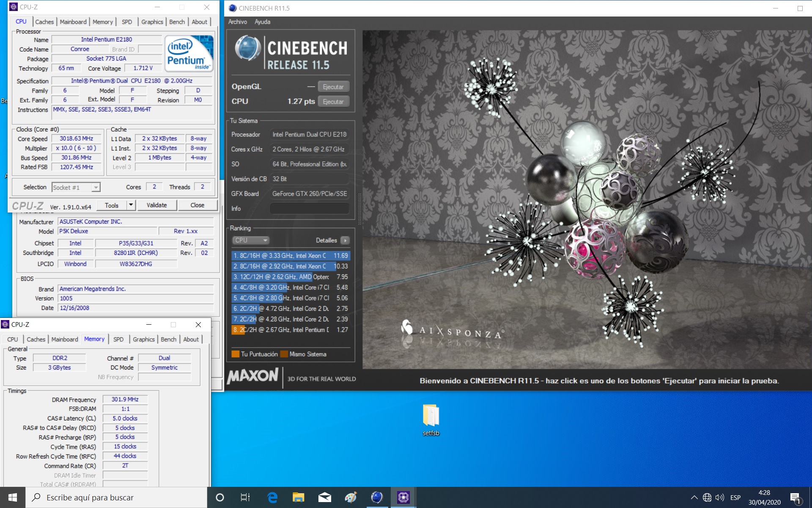This screenshot has width=812, height=508.
Task: Open network status globe icon
Action: (x=707, y=497)
